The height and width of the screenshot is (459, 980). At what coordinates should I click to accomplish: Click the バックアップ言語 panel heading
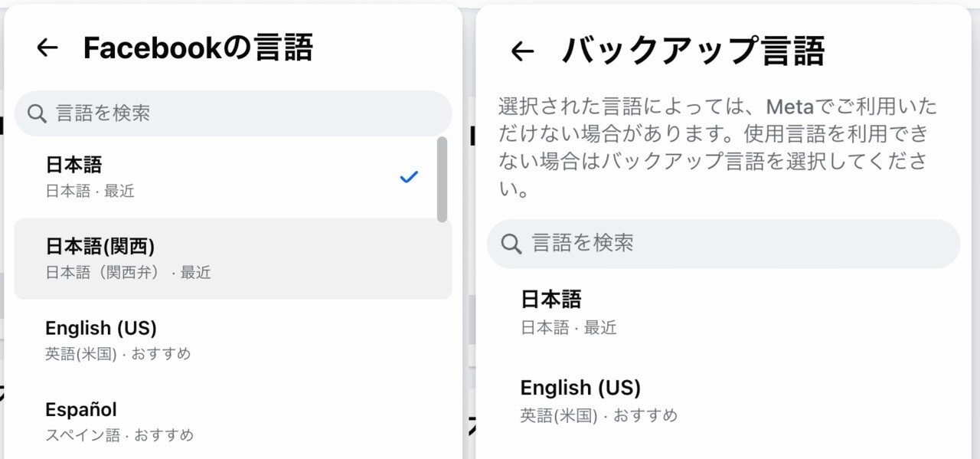(693, 51)
